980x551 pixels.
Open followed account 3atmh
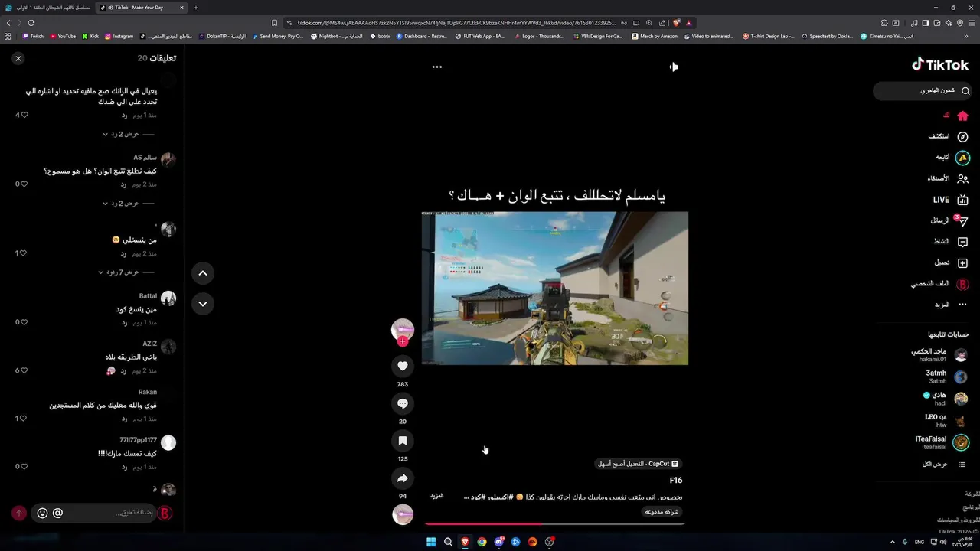tap(947, 377)
